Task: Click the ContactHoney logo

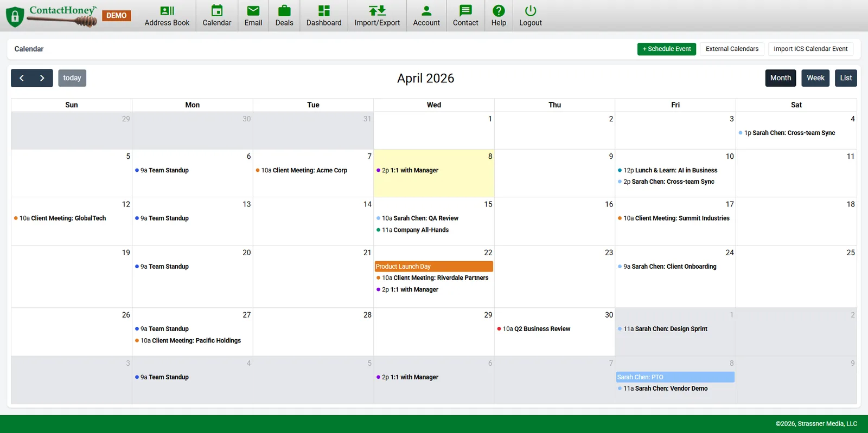Action: click(52, 16)
